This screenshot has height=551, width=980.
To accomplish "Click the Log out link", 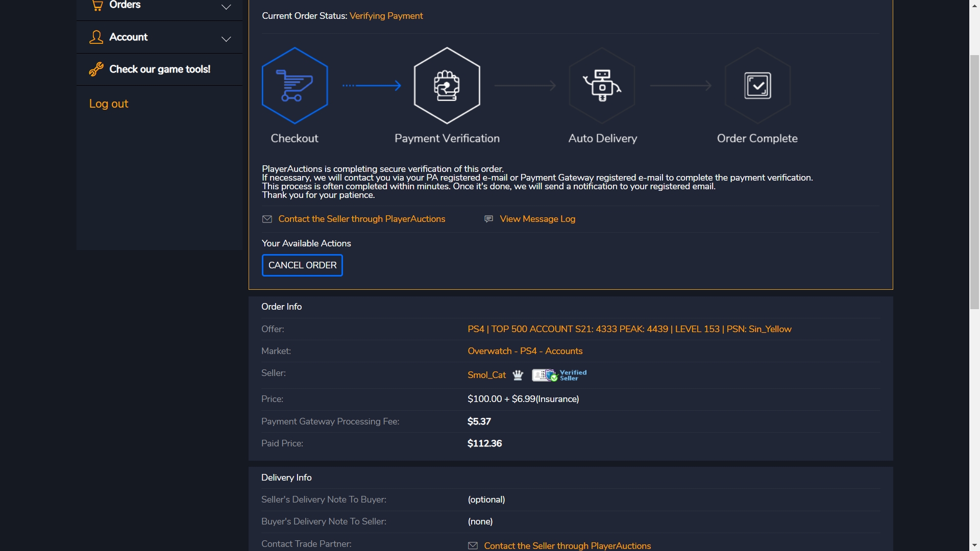I will pyautogui.click(x=108, y=104).
